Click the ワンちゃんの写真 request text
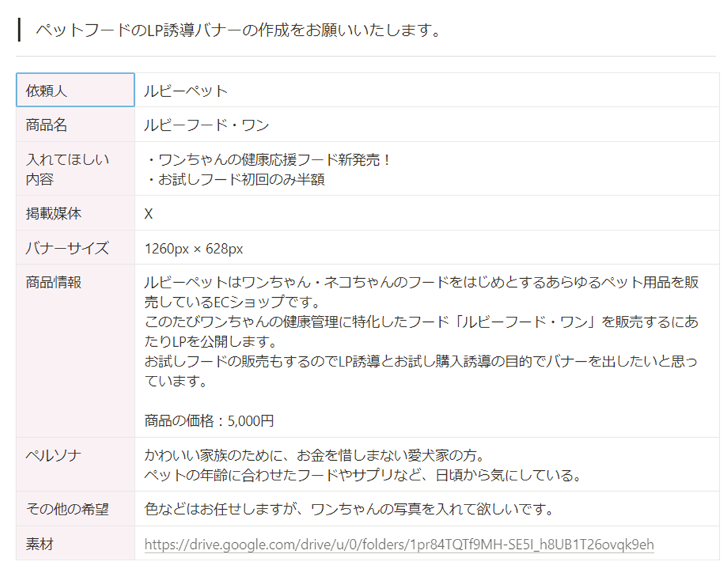Viewport: 728px width, 584px height. coord(349,509)
